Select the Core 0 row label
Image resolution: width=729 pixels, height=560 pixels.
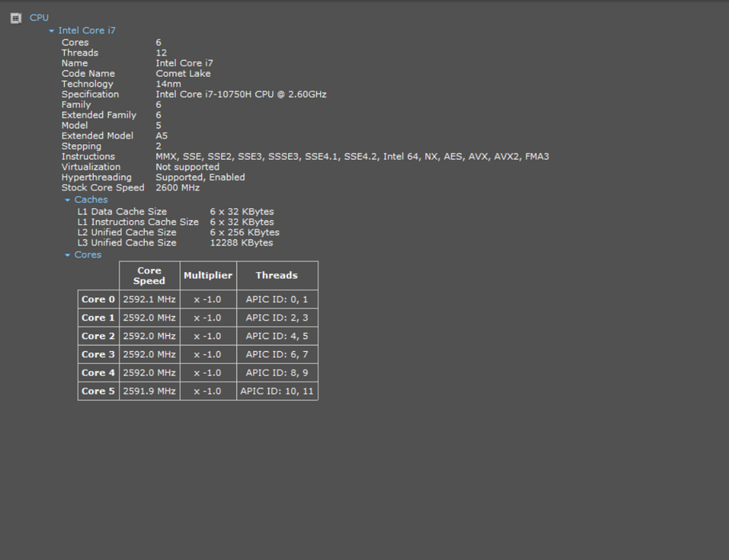pos(98,299)
